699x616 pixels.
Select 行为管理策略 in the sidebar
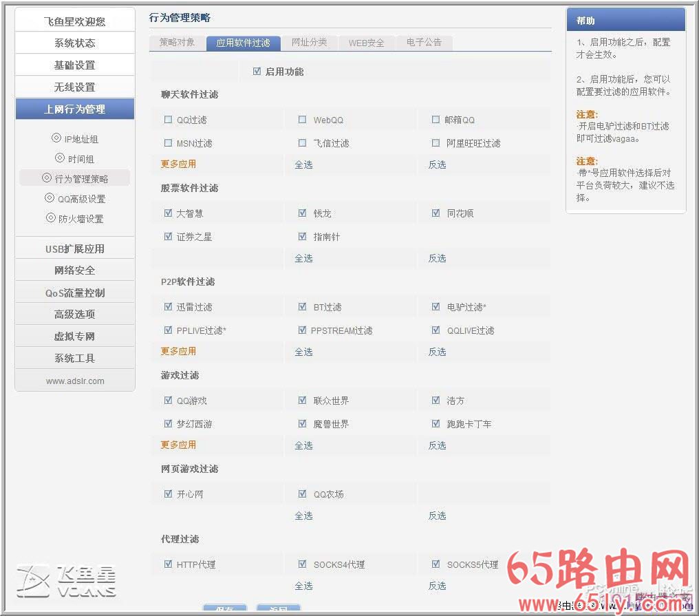click(x=75, y=178)
